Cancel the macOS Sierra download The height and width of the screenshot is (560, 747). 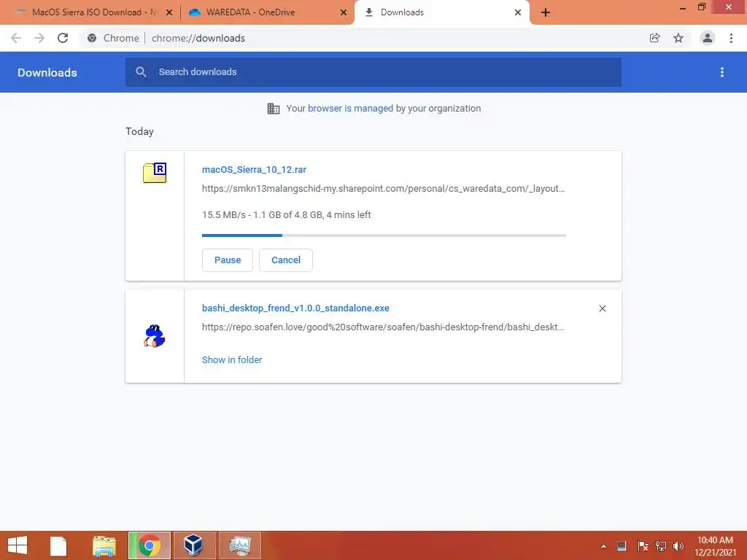(286, 260)
